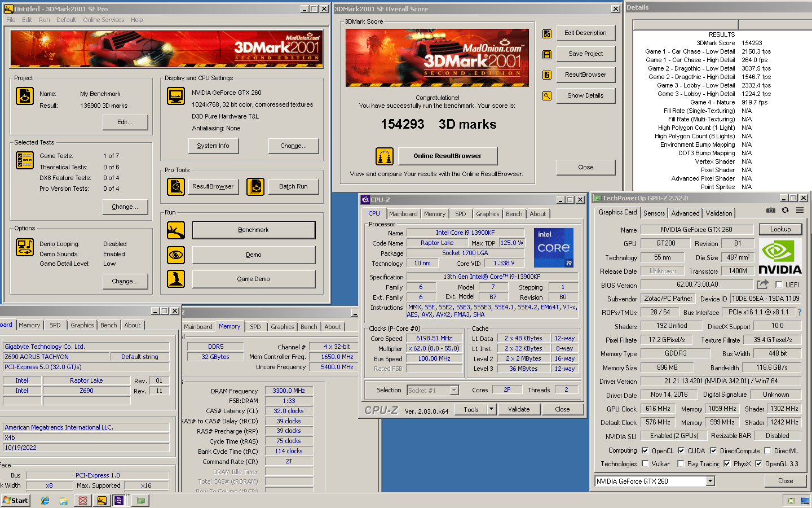812x508 pixels.
Task: Click the Bus Interface question mark icon
Action: click(800, 312)
